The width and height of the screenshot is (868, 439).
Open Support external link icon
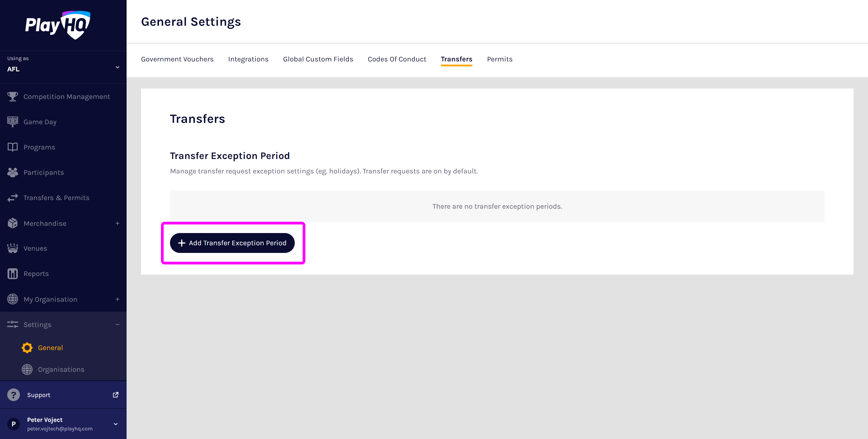[116, 395]
